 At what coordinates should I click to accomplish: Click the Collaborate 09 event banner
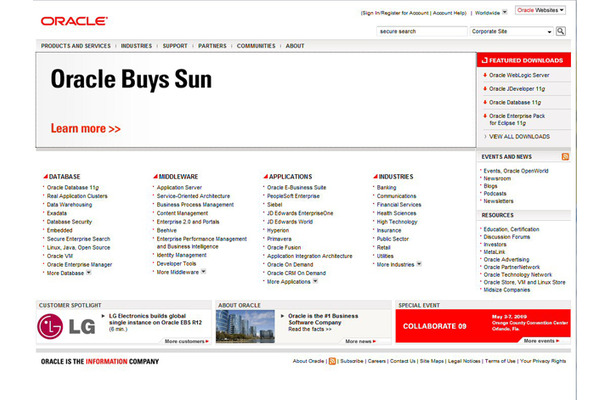483,326
